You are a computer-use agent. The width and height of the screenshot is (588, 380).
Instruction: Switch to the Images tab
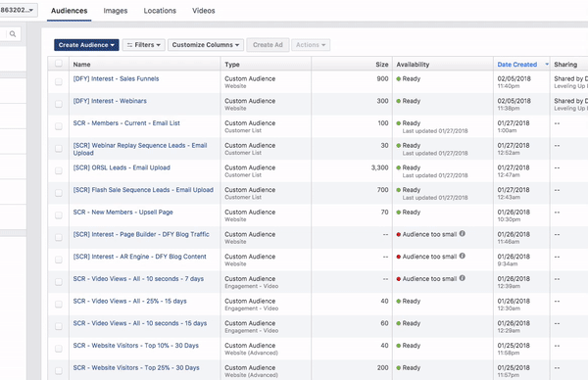tap(116, 11)
